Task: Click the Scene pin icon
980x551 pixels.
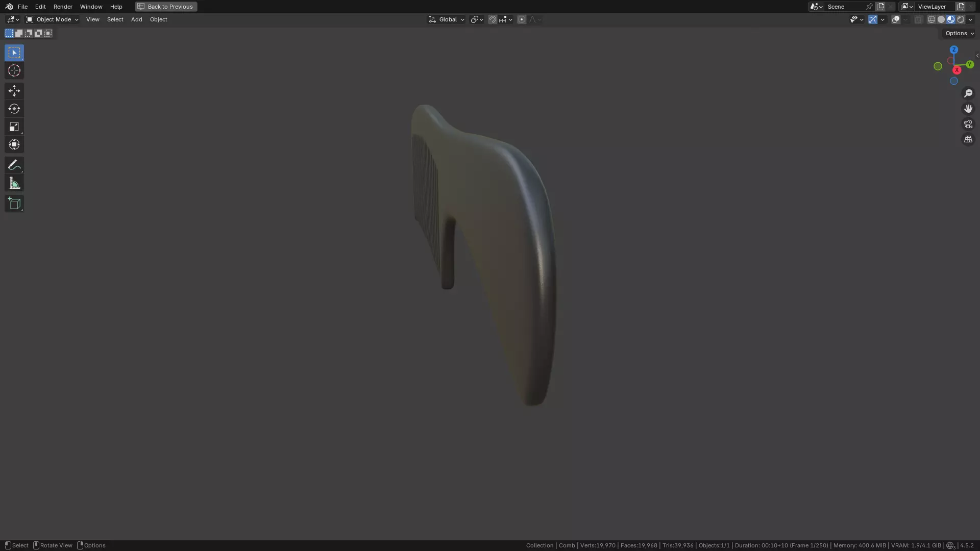Action: [x=869, y=7]
